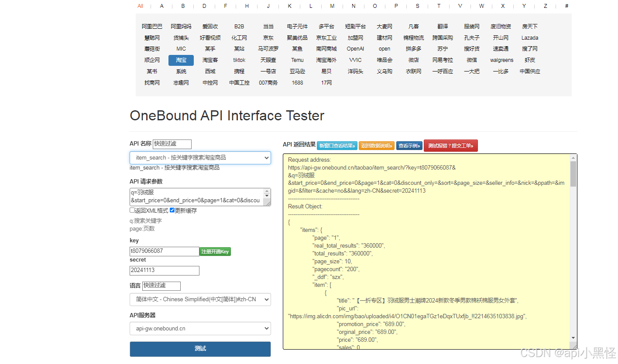Click the 查看示例 blue button
618x364 pixels.
point(409,146)
